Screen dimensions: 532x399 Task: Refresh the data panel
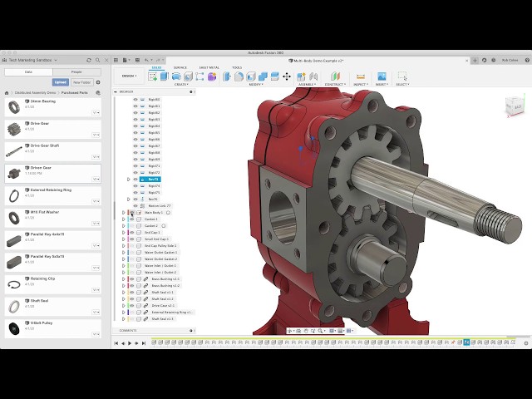(x=89, y=60)
